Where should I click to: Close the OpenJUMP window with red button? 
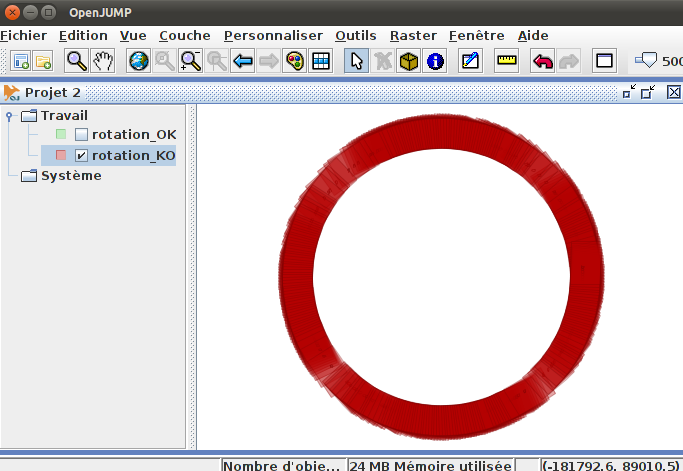(12, 13)
